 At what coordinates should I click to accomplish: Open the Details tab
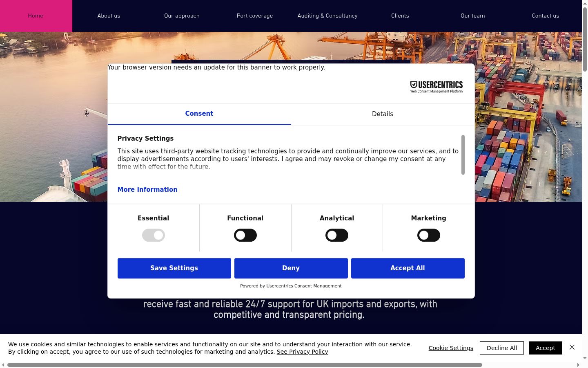point(383,114)
